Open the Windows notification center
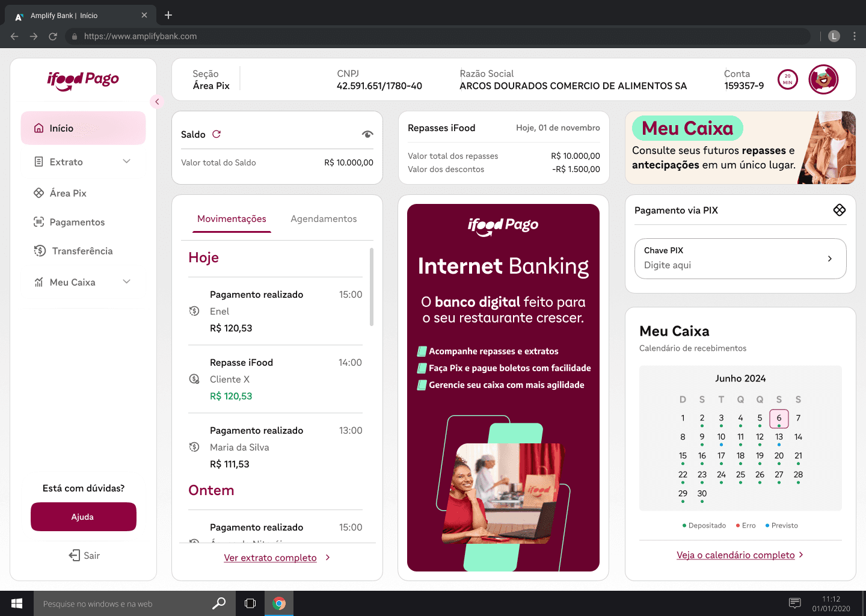 click(794, 603)
